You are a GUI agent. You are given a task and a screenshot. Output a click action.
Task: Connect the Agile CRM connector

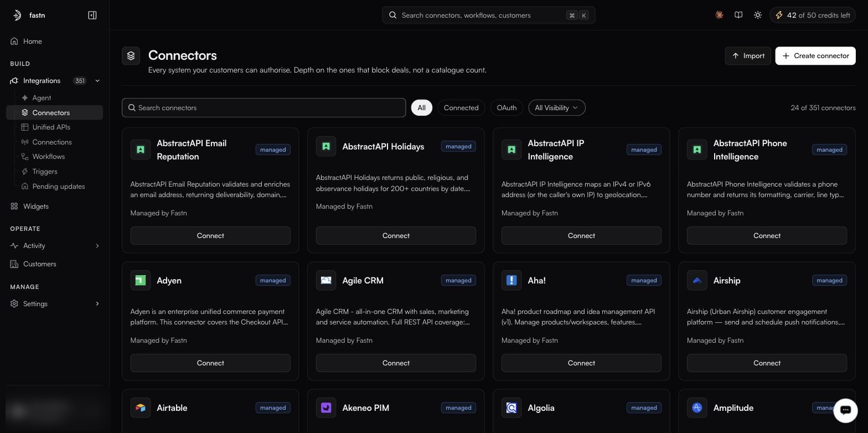(x=396, y=363)
